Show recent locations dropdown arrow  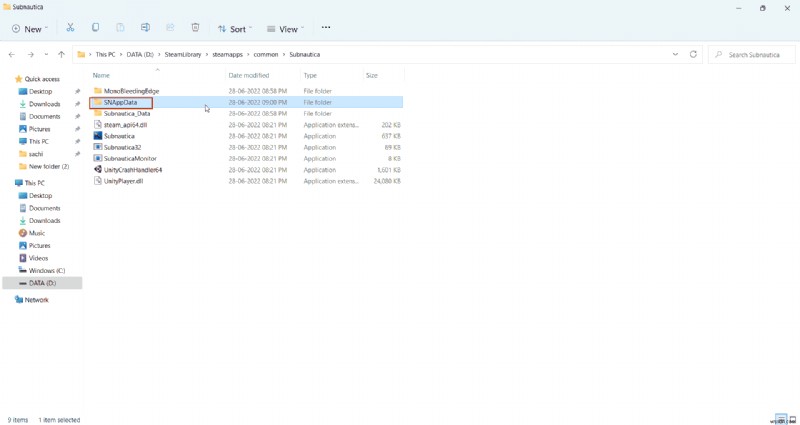tap(46, 54)
